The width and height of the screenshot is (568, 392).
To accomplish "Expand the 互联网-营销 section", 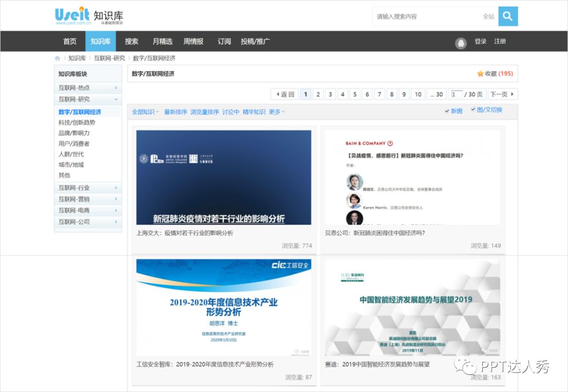I will coord(88,199).
